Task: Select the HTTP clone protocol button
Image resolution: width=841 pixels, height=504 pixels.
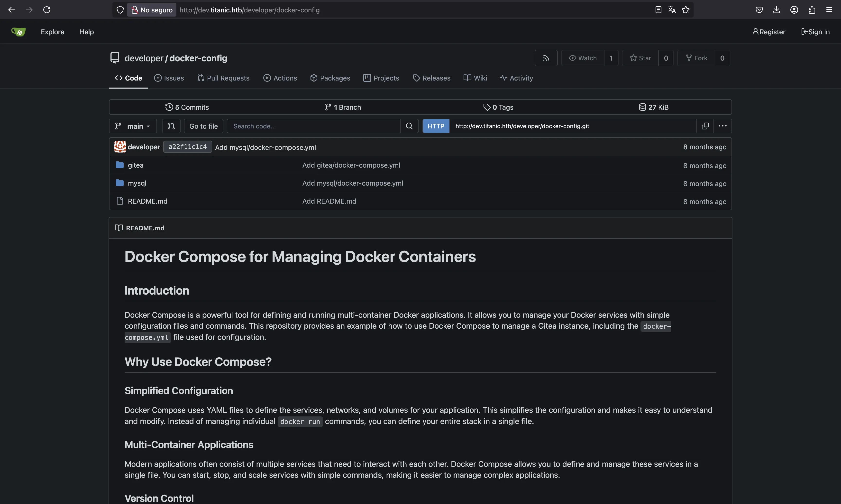Action: (436, 126)
